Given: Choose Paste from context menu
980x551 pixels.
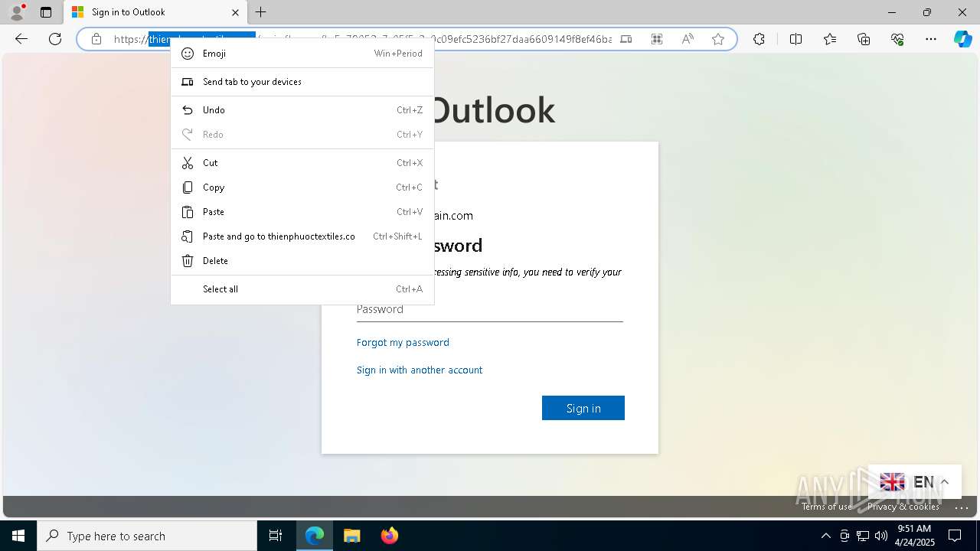Looking at the screenshot, I should coord(302,212).
